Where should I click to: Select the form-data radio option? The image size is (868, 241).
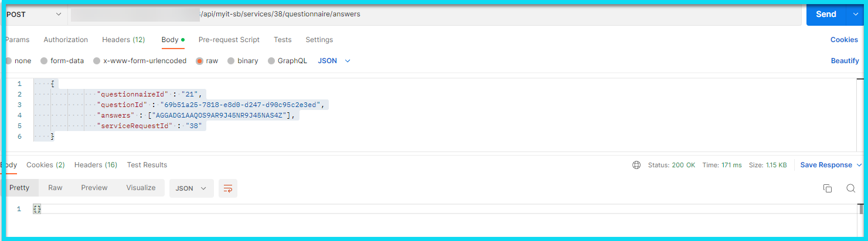pyautogui.click(x=44, y=61)
